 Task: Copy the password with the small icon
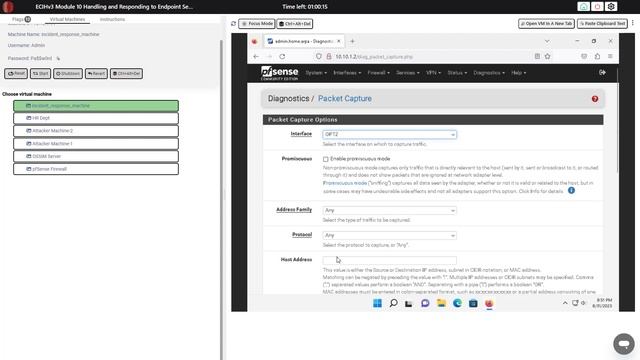point(58,58)
